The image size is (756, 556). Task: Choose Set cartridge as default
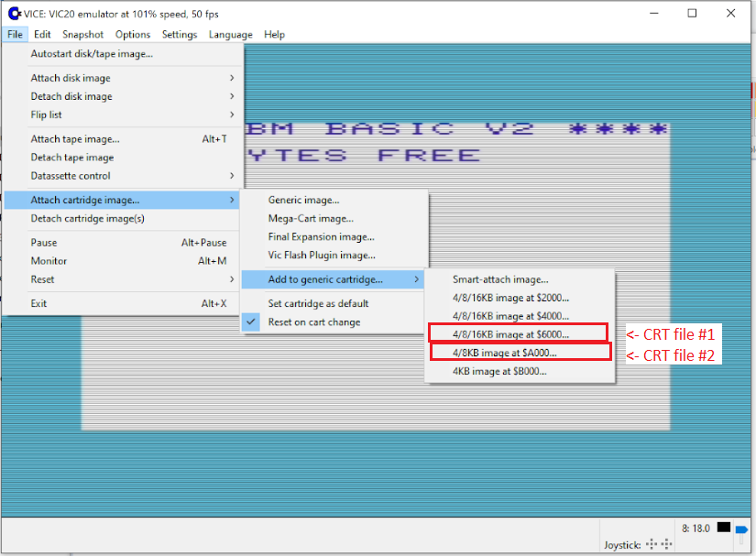[334, 303]
